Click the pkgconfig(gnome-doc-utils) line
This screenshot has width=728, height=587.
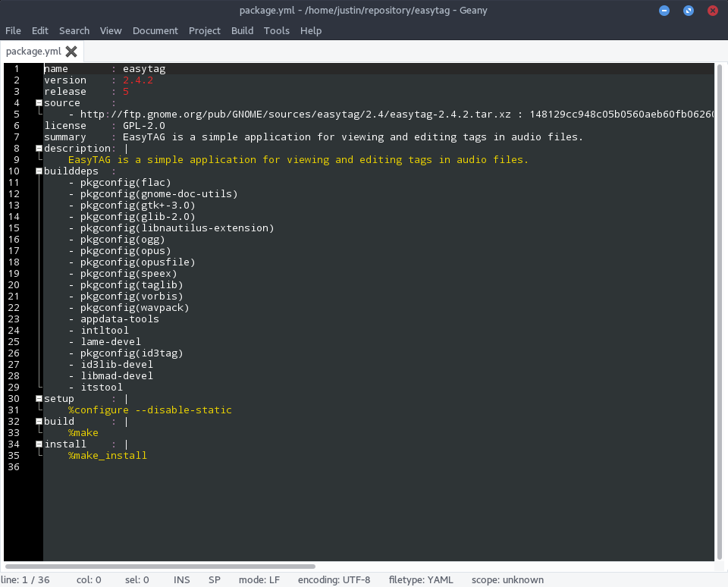(x=158, y=194)
